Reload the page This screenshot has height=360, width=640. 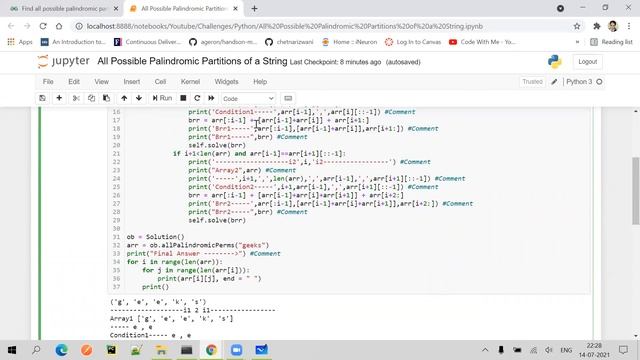43,26
